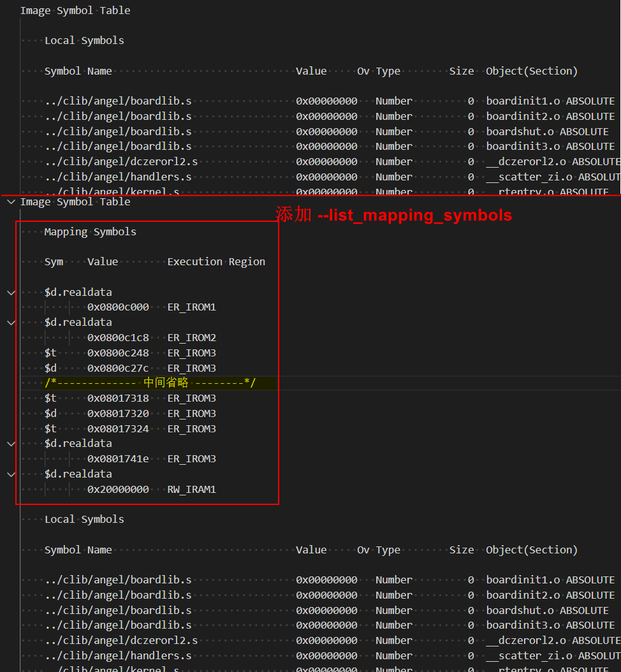The height and width of the screenshot is (672, 621).
Task: Click the RW_IRAM1 region name
Action: (x=192, y=490)
